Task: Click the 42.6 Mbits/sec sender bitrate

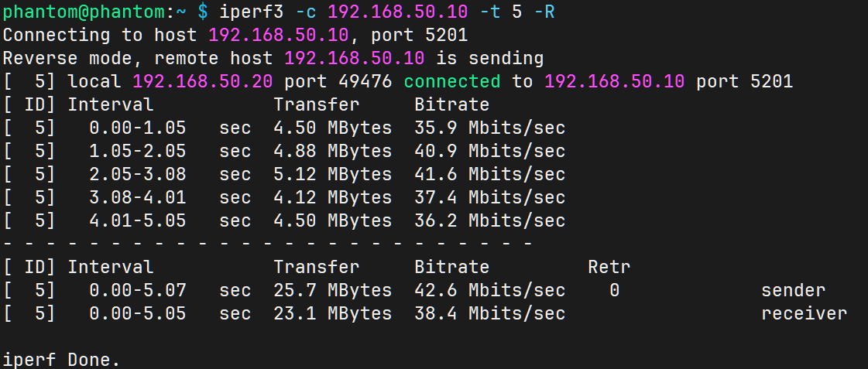Action: [x=489, y=290]
